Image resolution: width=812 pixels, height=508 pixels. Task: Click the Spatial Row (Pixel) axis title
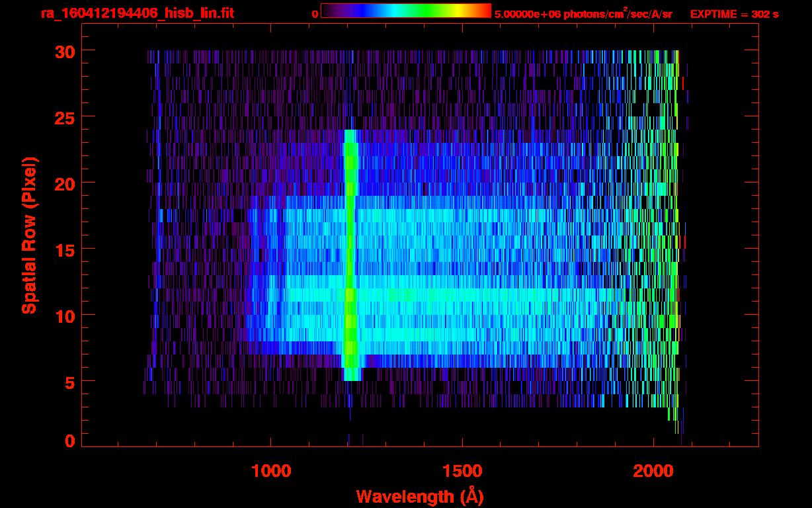pos(29,235)
